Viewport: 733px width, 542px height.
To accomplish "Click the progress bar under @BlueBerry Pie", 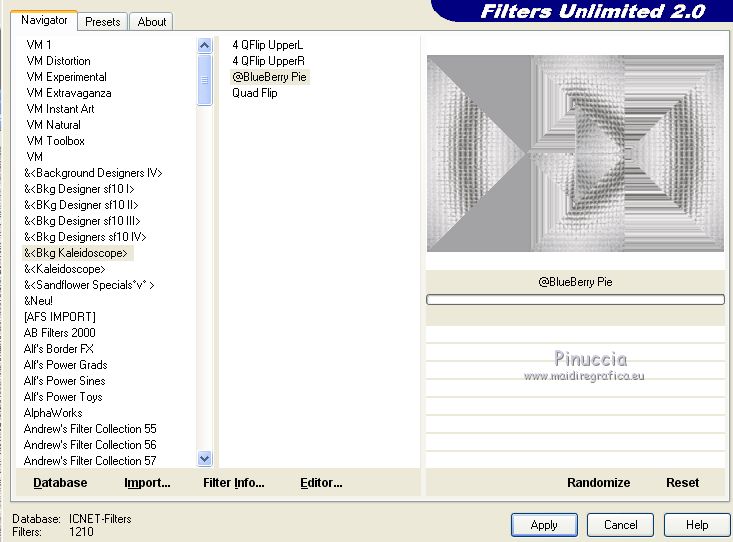I will coord(575,299).
